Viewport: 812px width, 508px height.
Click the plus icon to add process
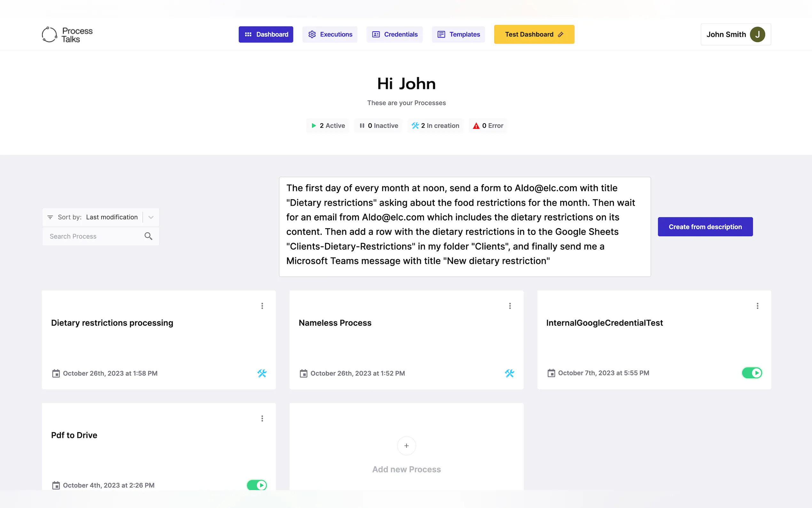[406, 446]
